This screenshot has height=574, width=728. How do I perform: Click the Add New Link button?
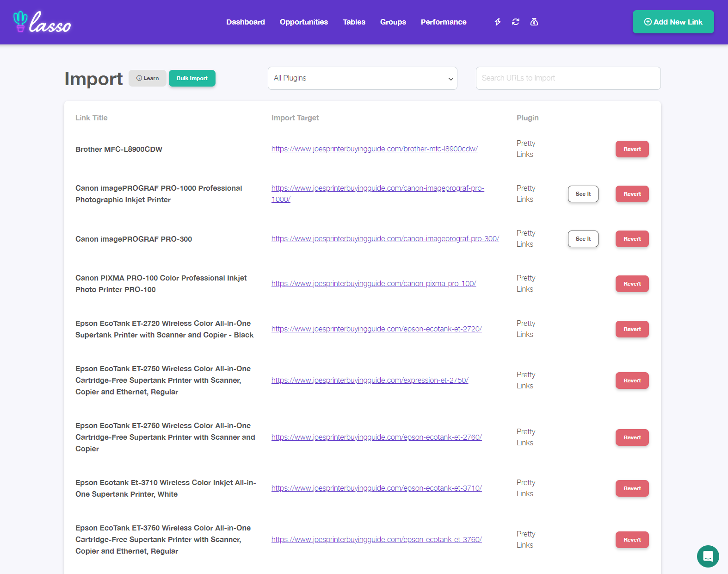tap(673, 22)
